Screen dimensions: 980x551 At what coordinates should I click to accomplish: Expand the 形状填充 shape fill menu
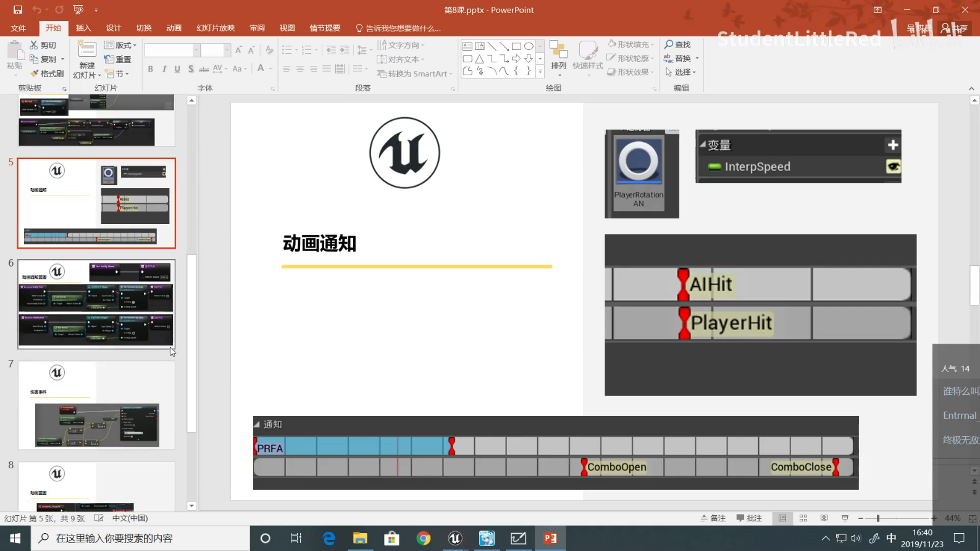[630, 44]
